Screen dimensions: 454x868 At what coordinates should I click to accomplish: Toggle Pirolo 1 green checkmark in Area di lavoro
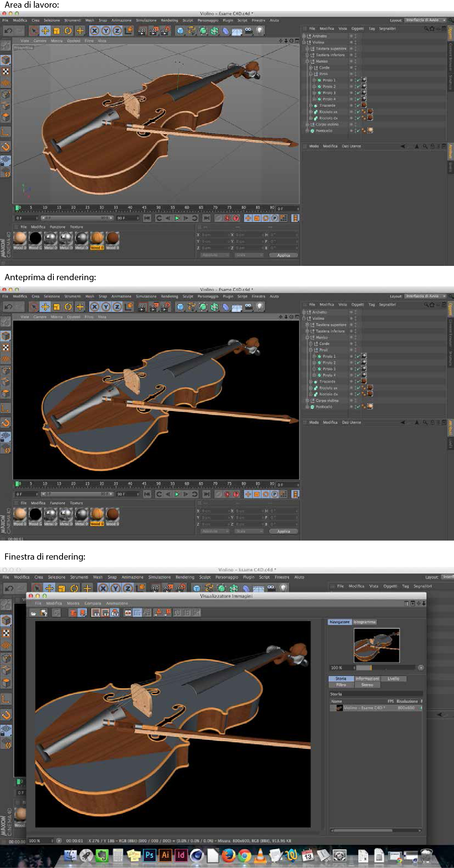[358, 80]
